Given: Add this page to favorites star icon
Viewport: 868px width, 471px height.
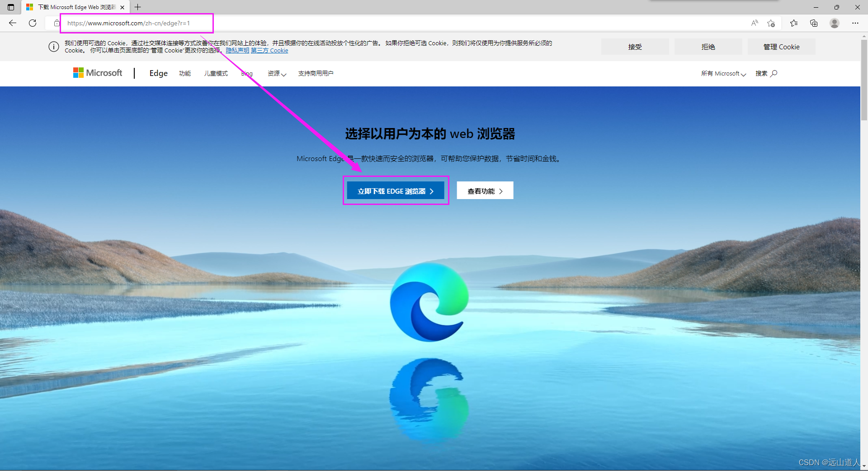Looking at the screenshot, I should click(771, 23).
